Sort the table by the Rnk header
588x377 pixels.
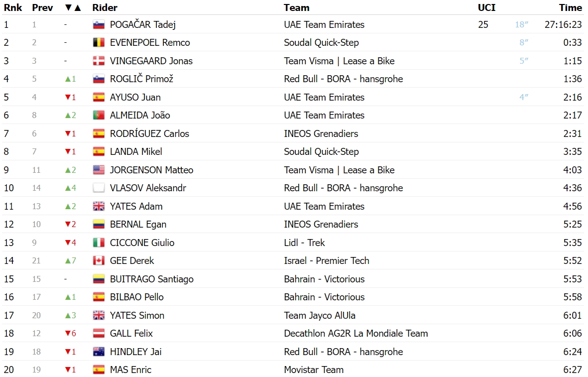[13, 8]
